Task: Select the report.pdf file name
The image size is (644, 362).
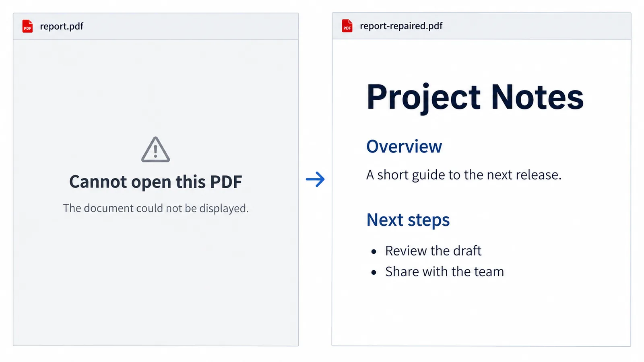Action: click(62, 27)
